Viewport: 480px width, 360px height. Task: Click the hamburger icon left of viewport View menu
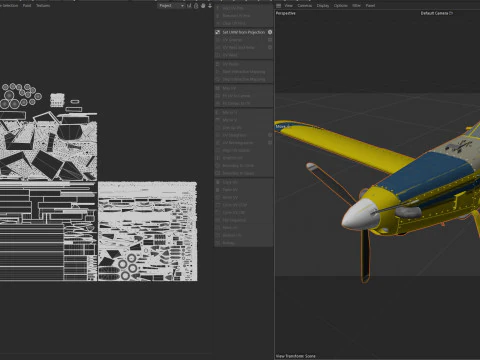click(279, 5)
